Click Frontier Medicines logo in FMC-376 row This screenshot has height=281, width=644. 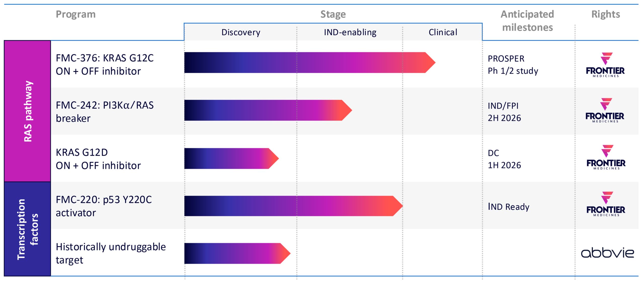[x=605, y=65]
